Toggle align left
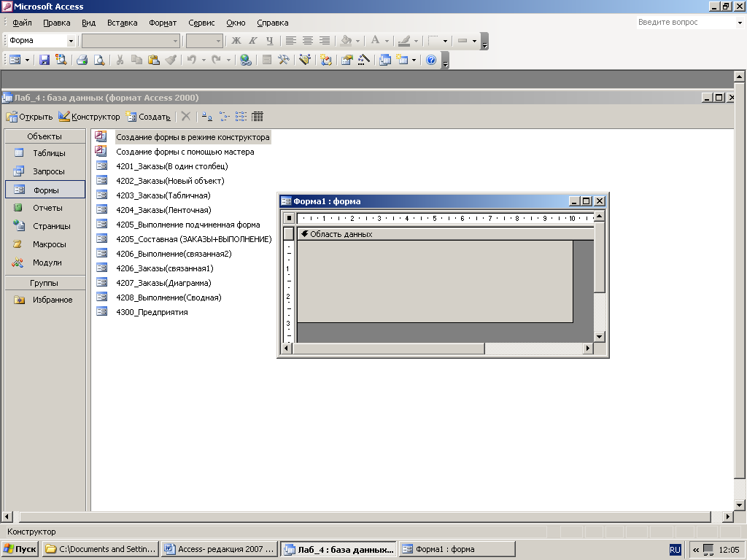Screen dimensions: 747x560 pyautogui.click(x=290, y=41)
